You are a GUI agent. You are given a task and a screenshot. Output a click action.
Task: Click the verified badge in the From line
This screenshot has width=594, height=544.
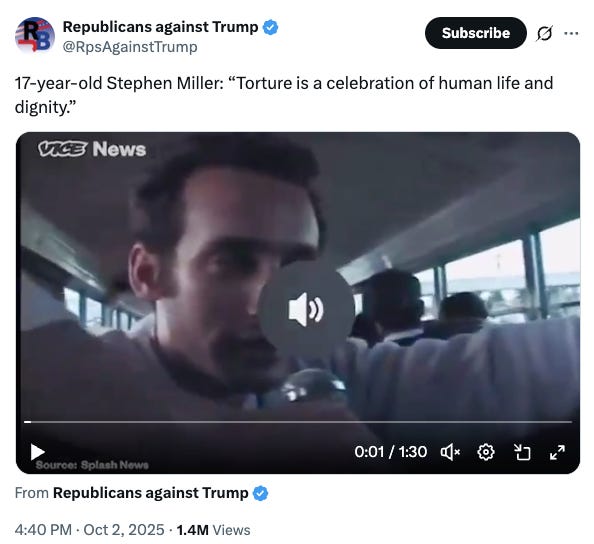pos(260,493)
